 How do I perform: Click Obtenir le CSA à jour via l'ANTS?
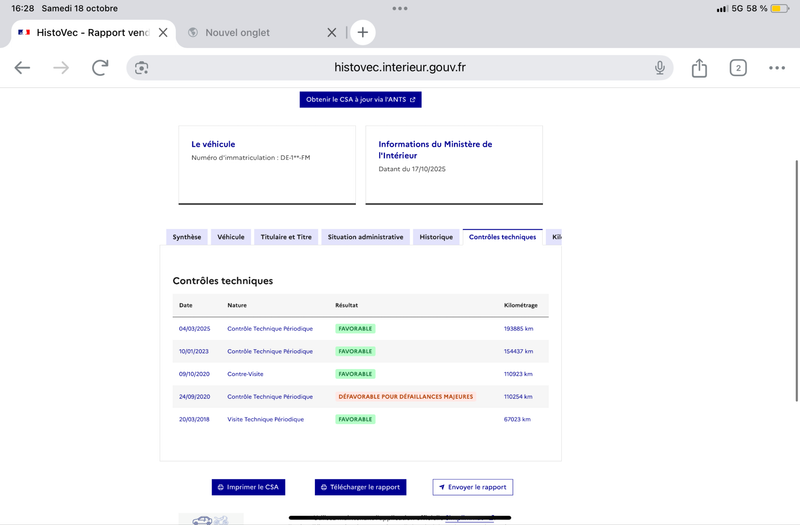point(360,100)
